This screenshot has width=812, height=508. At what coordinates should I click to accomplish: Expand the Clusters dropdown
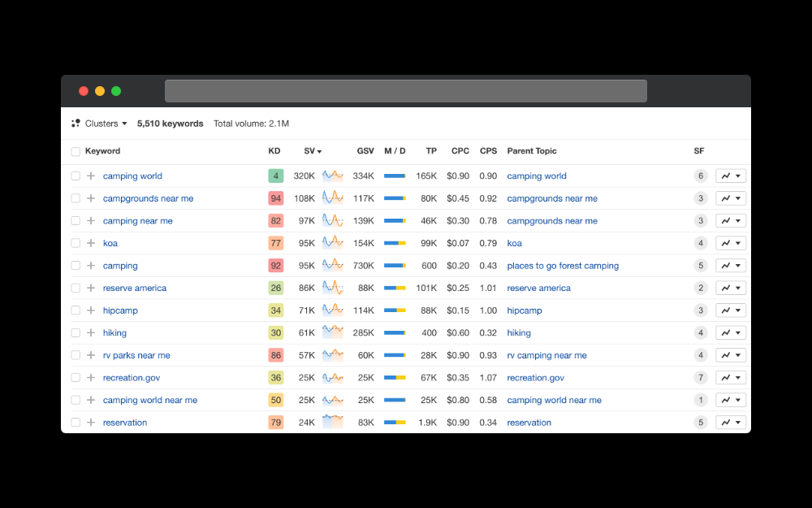point(106,124)
